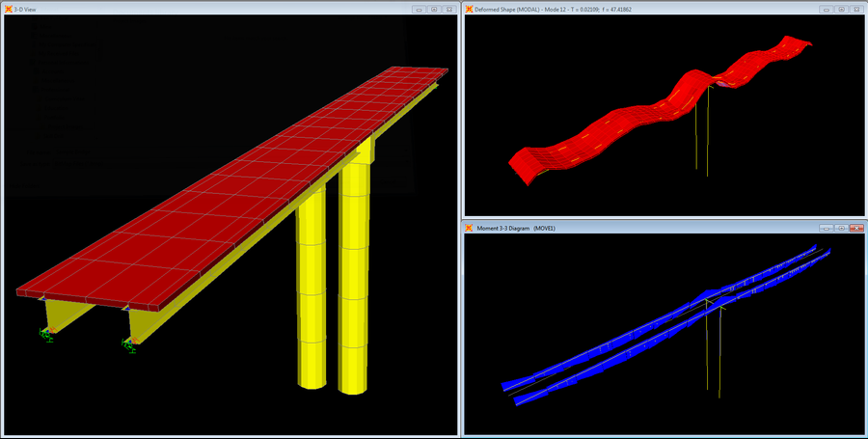Maximize the Deformed Shape window
868x439 pixels.
841,9
